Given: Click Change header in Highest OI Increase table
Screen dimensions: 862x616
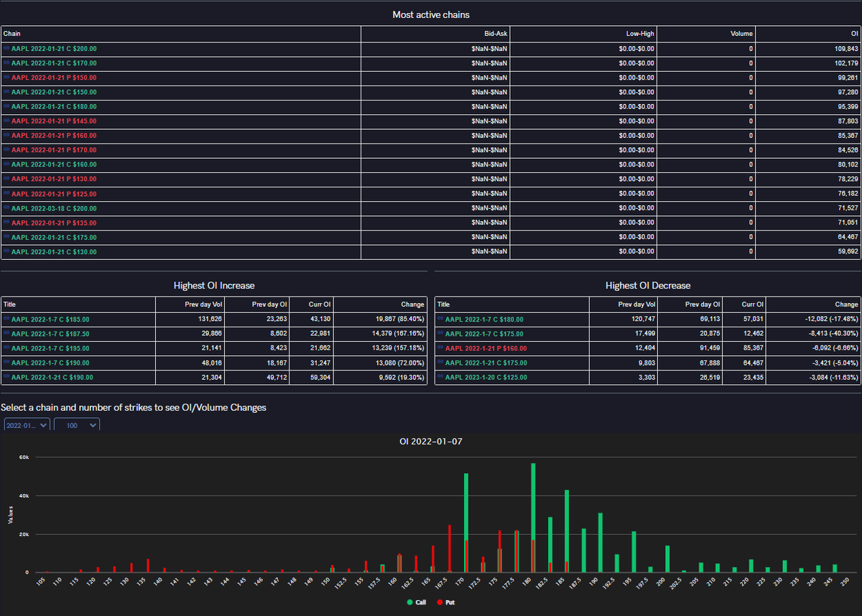Looking at the screenshot, I should click(380, 304).
